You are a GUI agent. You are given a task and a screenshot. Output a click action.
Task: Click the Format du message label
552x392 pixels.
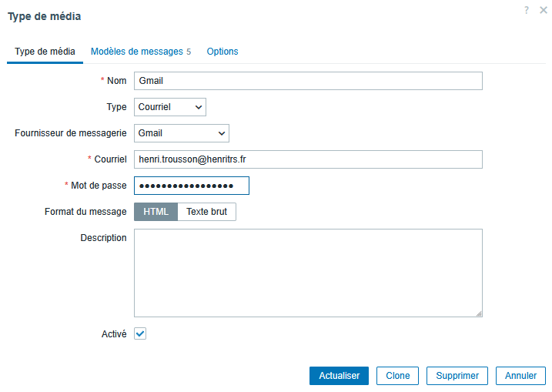[x=85, y=212]
